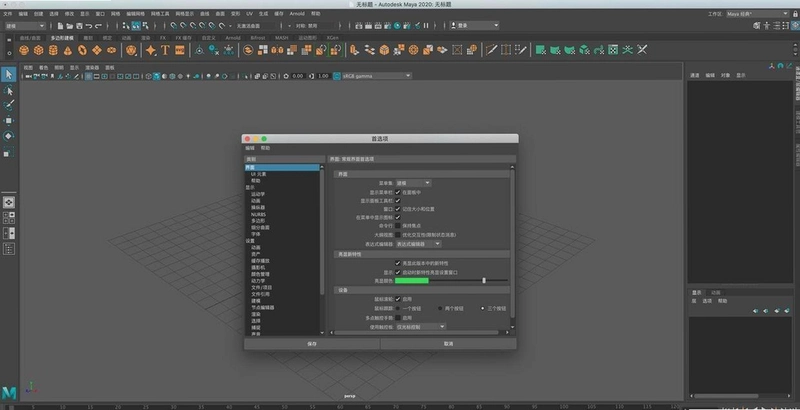Create a polygon cylinder from the shelf
Screen dimensions: 800x410
[x=53, y=50]
